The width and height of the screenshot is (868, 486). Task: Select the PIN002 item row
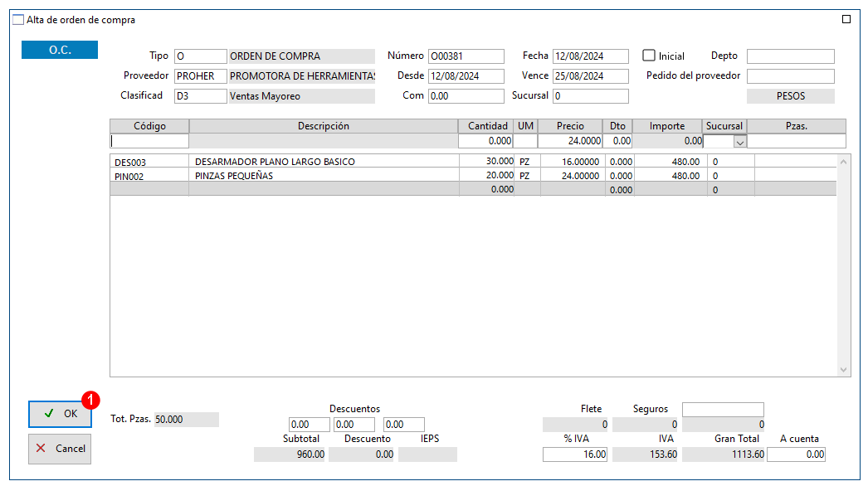click(473, 176)
